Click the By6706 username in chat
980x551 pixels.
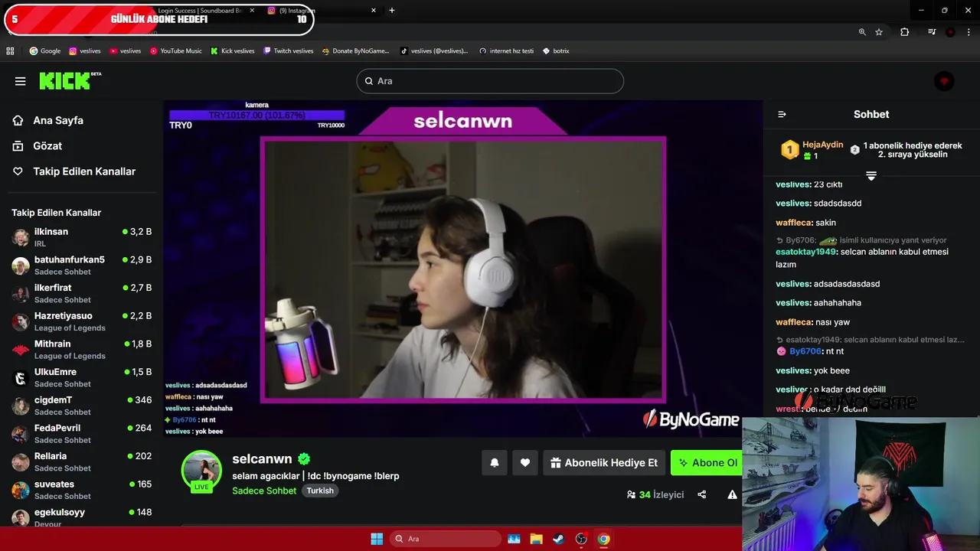coord(805,351)
